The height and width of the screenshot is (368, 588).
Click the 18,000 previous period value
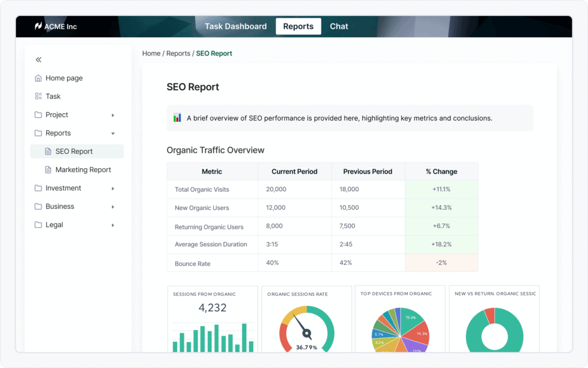coord(349,189)
